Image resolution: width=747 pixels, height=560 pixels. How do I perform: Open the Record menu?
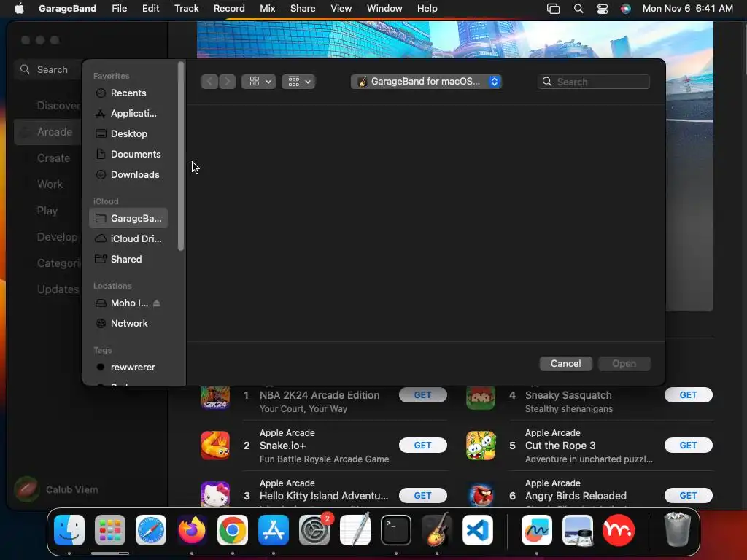tap(229, 8)
